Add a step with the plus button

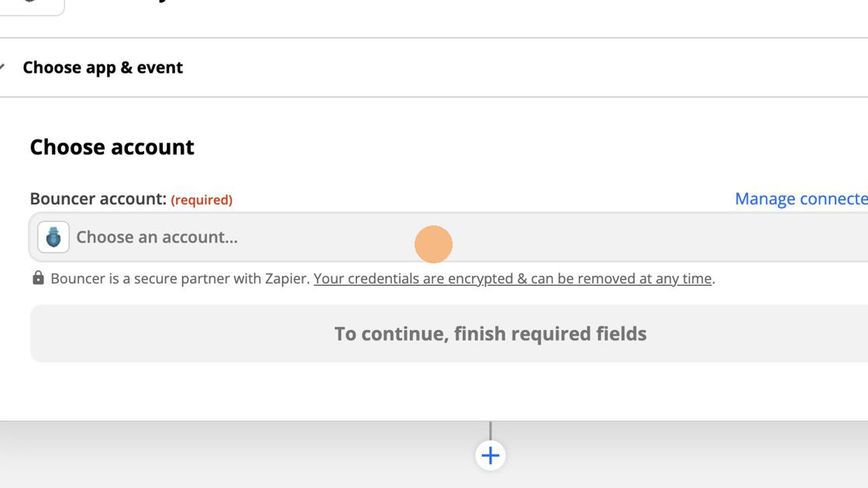coord(490,455)
